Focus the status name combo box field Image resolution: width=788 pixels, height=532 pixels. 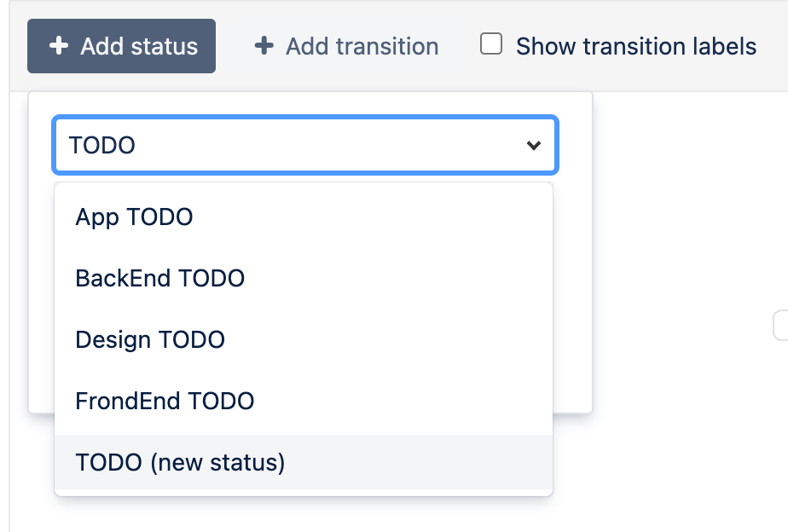[290, 146]
